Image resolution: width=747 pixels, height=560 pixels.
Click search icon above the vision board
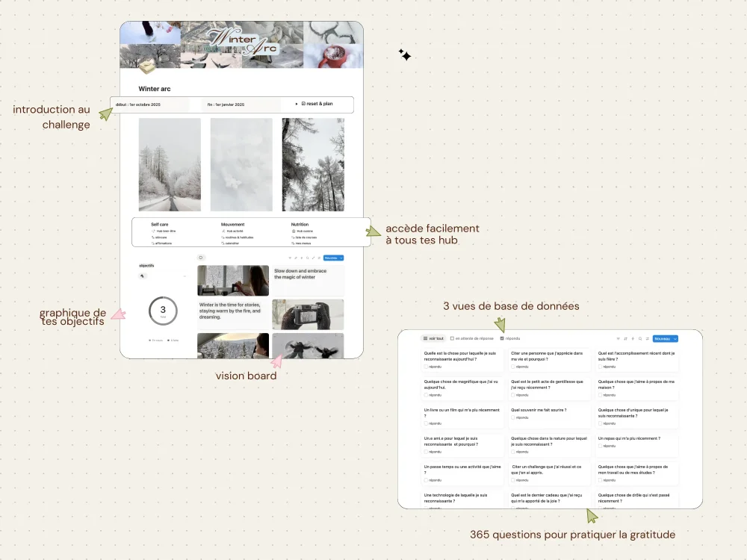(307, 258)
